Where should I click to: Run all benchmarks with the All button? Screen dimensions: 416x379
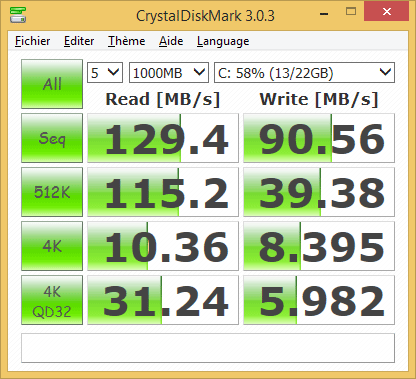(x=52, y=84)
